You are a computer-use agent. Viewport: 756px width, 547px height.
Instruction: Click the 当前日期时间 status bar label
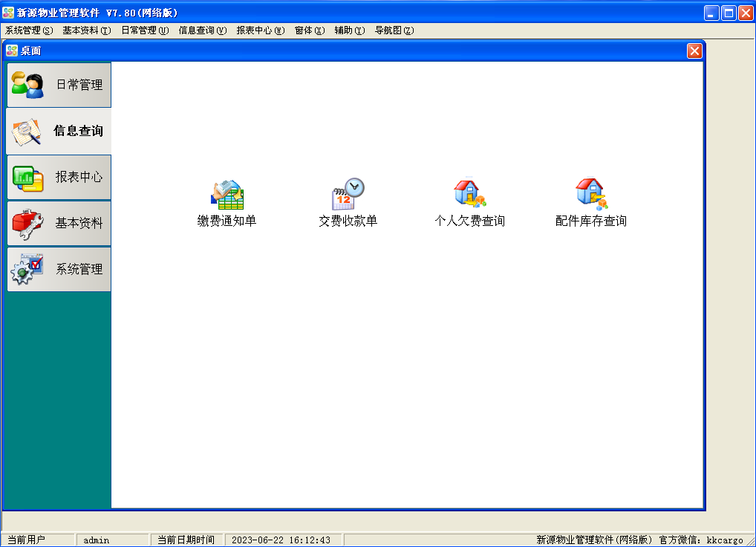(x=186, y=540)
